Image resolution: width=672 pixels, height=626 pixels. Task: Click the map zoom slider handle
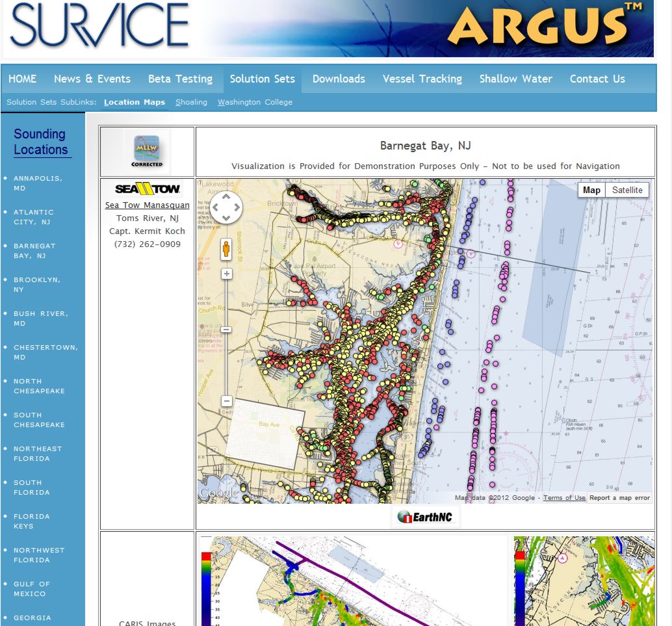(227, 330)
